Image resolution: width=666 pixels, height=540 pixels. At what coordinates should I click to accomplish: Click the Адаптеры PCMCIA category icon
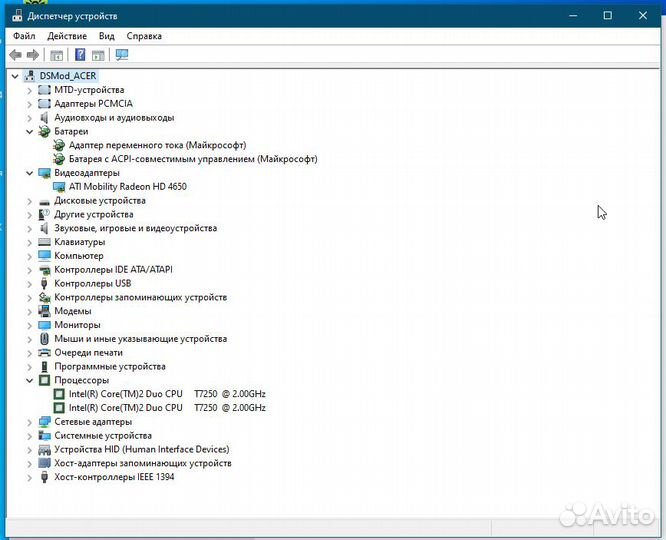pyautogui.click(x=44, y=104)
